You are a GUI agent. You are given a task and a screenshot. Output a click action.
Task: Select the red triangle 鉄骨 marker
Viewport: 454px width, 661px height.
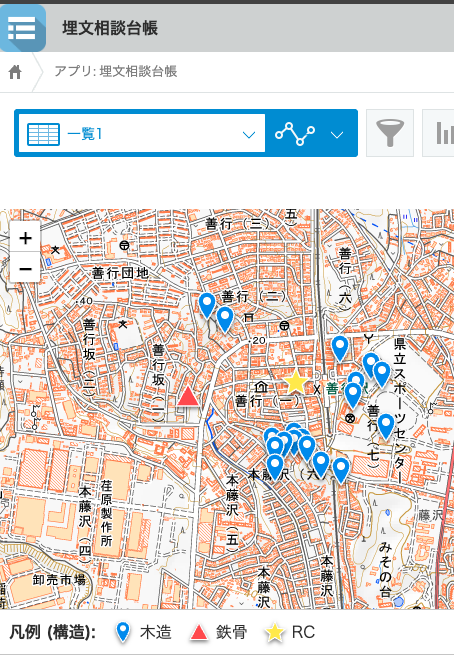tap(188, 397)
